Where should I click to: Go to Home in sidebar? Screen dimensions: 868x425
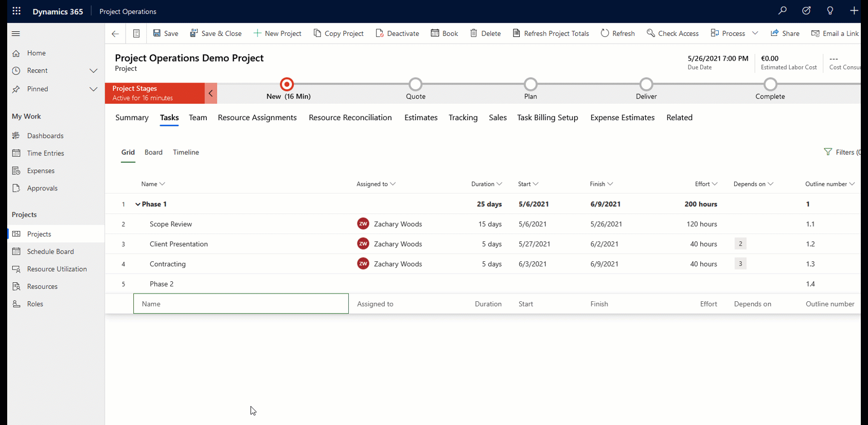tap(36, 53)
